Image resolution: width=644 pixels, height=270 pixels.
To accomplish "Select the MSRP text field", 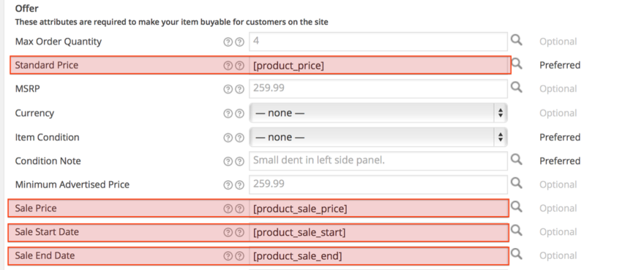I will [x=378, y=89].
